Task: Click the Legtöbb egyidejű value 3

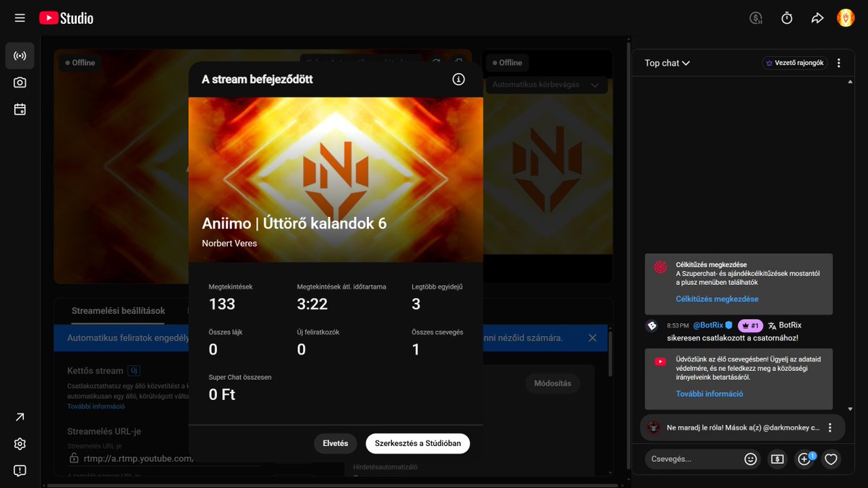Action: coord(416,304)
